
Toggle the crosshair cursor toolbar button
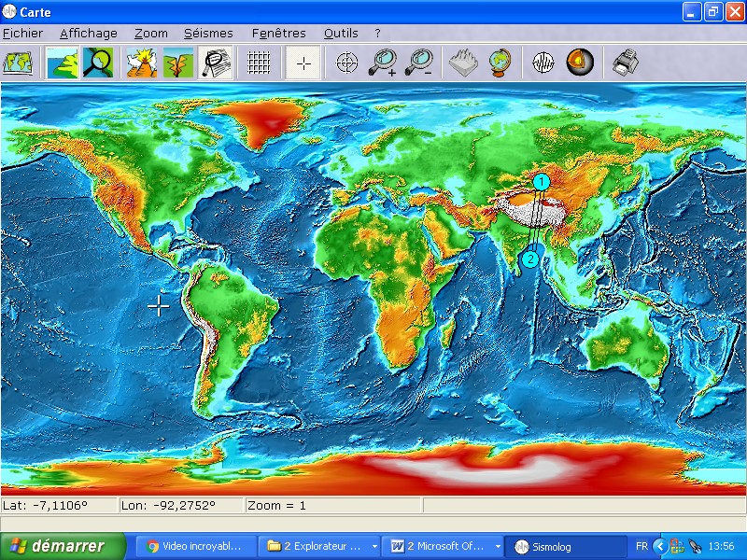(x=303, y=63)
